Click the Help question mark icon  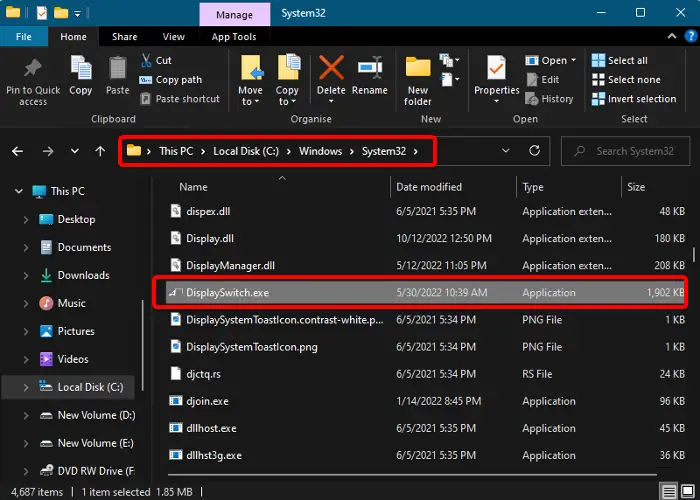pos(691,37)
